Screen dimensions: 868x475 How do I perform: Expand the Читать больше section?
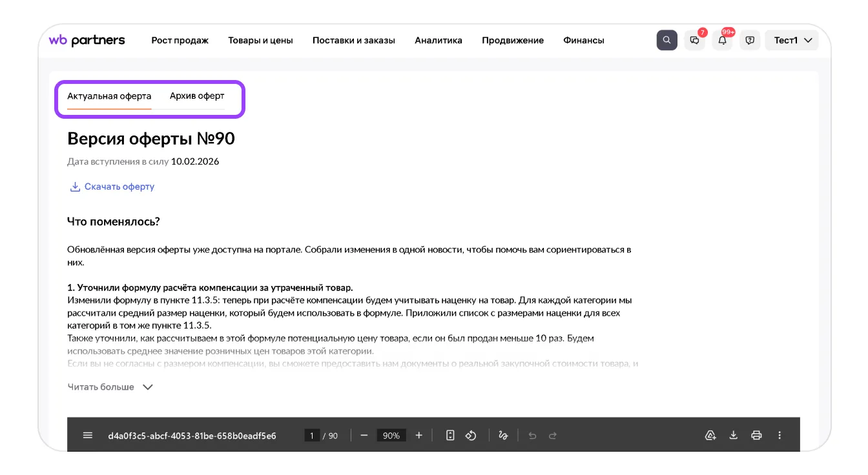pyautogui.click(x=110, y=387)
